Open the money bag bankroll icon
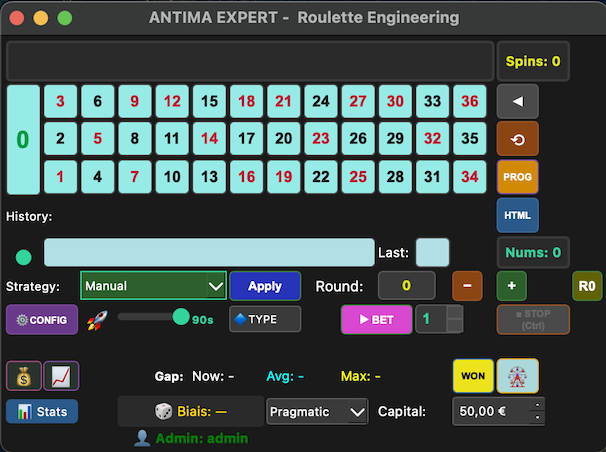606x452 pixels. (x=24, y=376)
